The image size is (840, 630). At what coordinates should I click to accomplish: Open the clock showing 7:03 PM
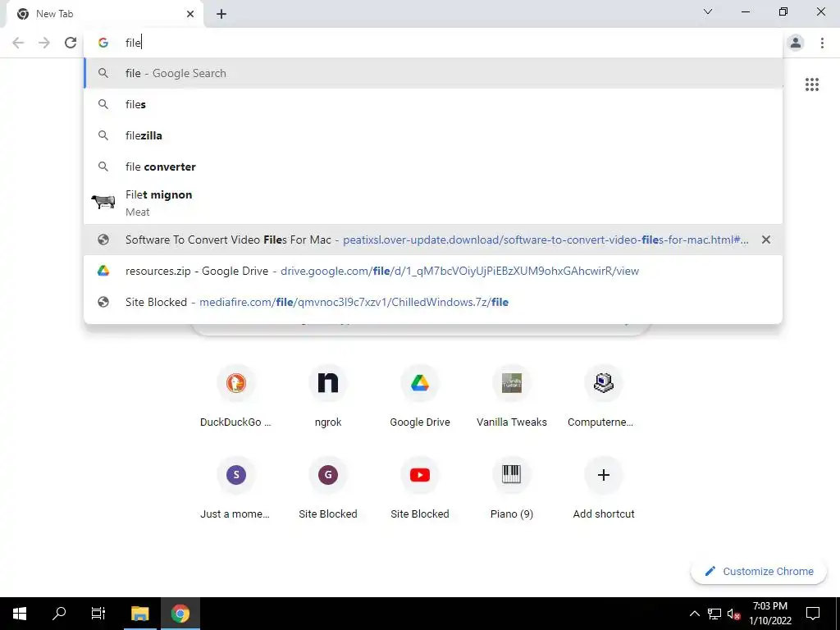click(769, 614)
